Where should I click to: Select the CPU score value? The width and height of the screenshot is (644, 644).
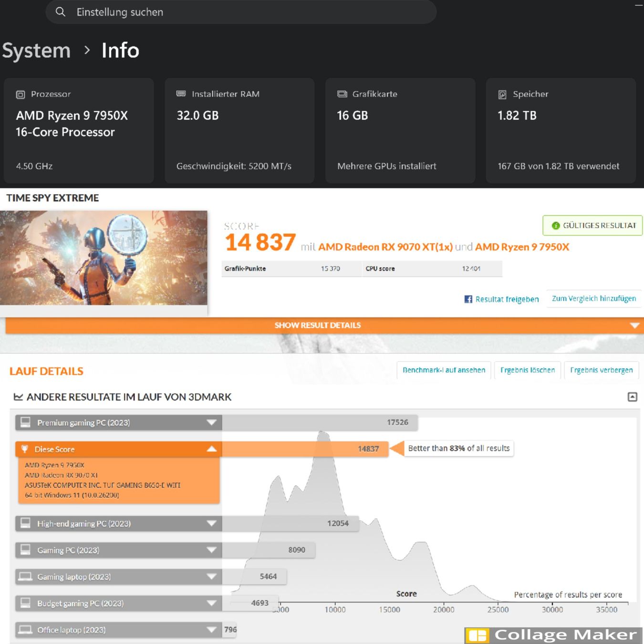point(471,269)
